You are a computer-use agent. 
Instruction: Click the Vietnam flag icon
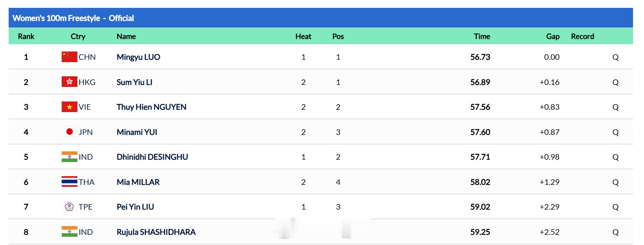tap(69, 107)
